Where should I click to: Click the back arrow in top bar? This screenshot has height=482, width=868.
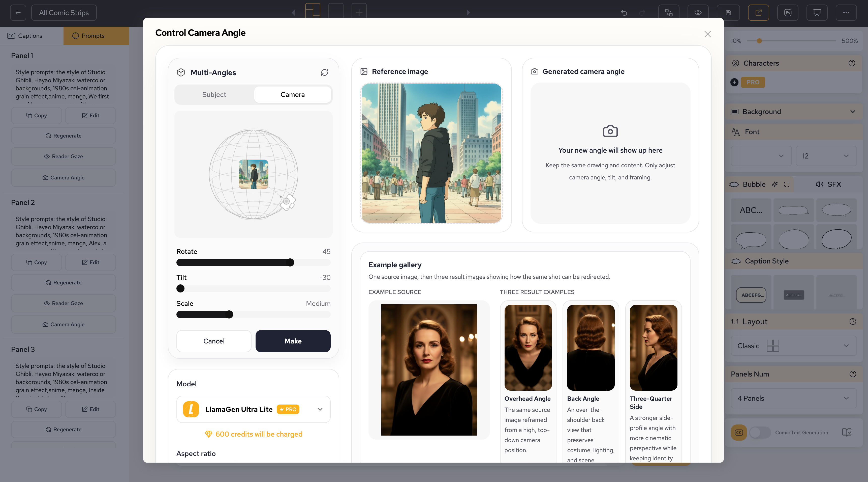point(18,12)
